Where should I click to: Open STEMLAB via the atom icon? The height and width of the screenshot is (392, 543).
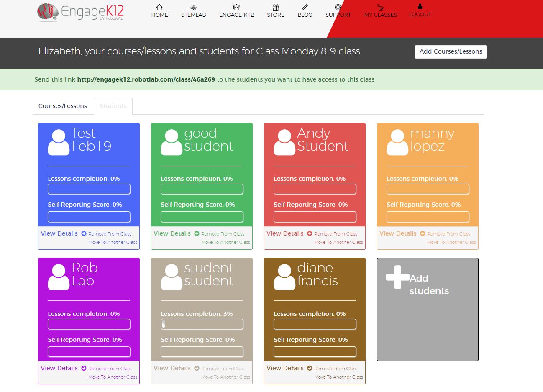(193, 7)
